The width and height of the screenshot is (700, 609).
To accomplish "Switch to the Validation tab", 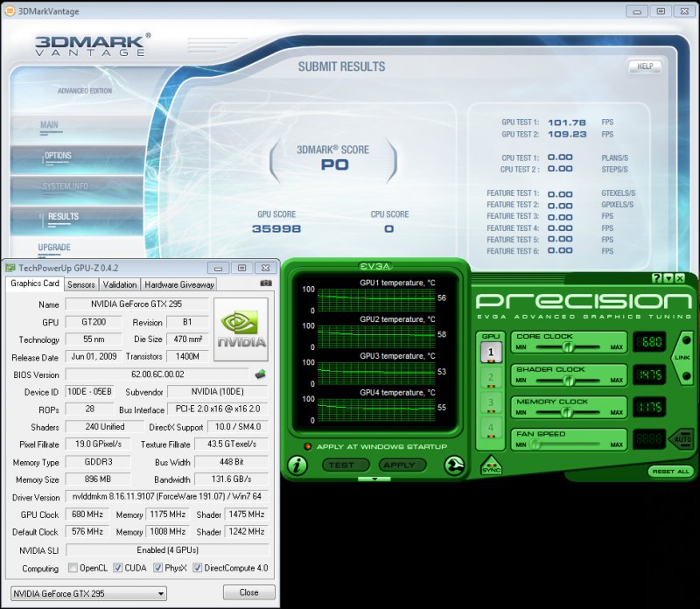I will (x=120, y=284).
